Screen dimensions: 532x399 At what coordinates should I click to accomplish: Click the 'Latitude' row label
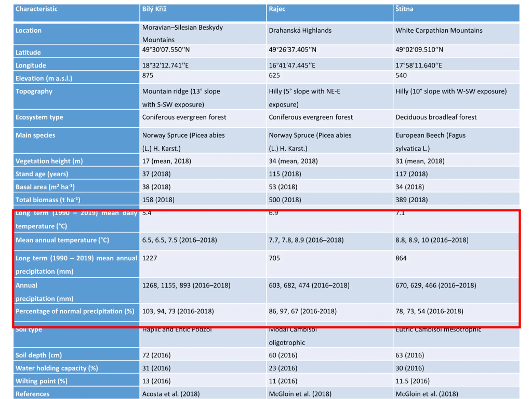pos(76,51)
